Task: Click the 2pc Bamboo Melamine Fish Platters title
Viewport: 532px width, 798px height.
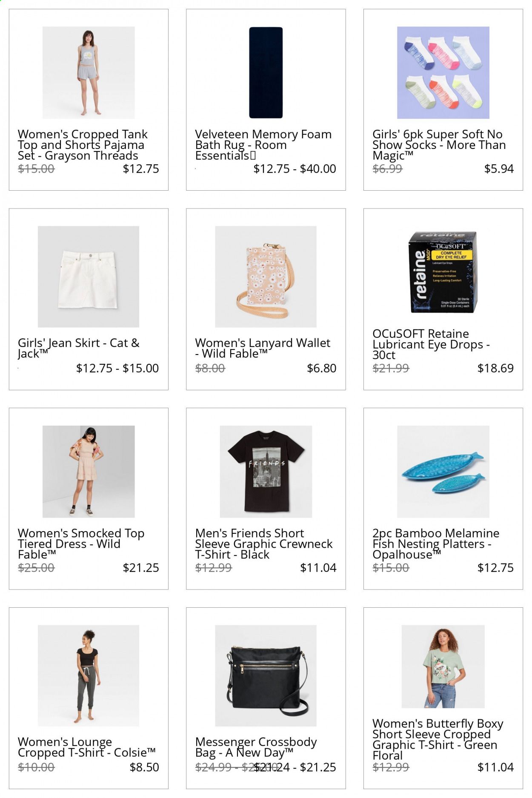Action: coord(436,543)
